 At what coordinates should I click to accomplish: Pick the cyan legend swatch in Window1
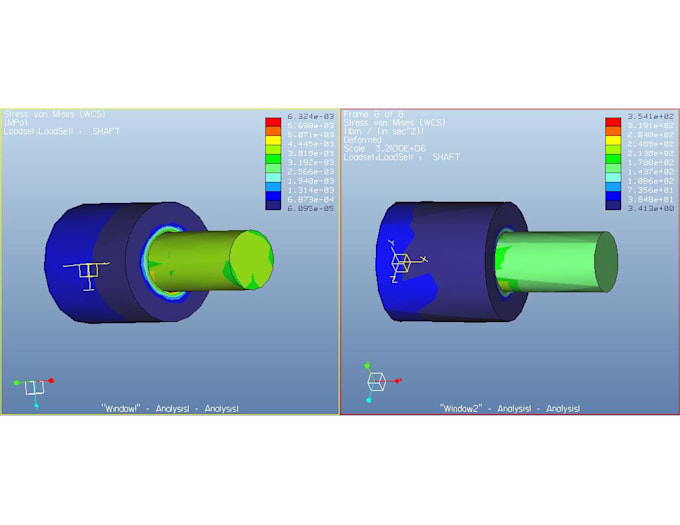[x=273, y=177]
